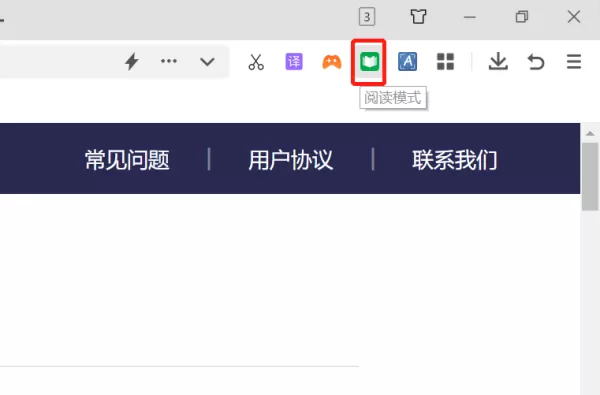600x395 pixels.
Task: Click the undo closed page arrow
Action: [x=536, y=62]
